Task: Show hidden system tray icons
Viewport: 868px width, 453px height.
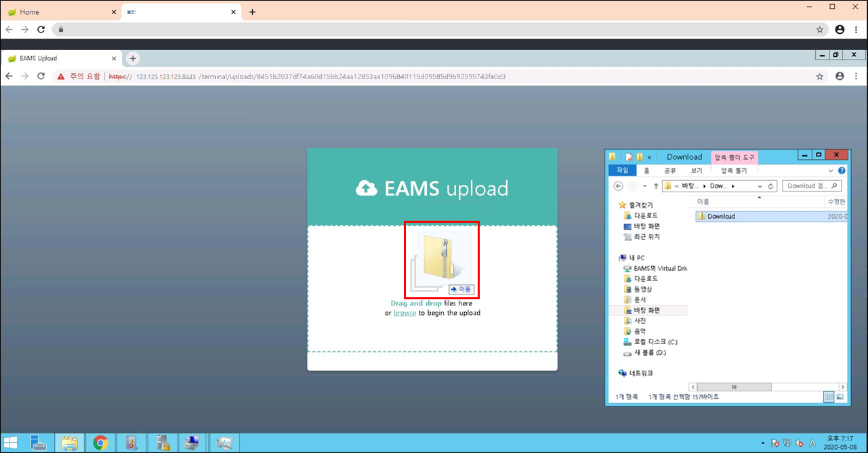Action: pos(764,443)
